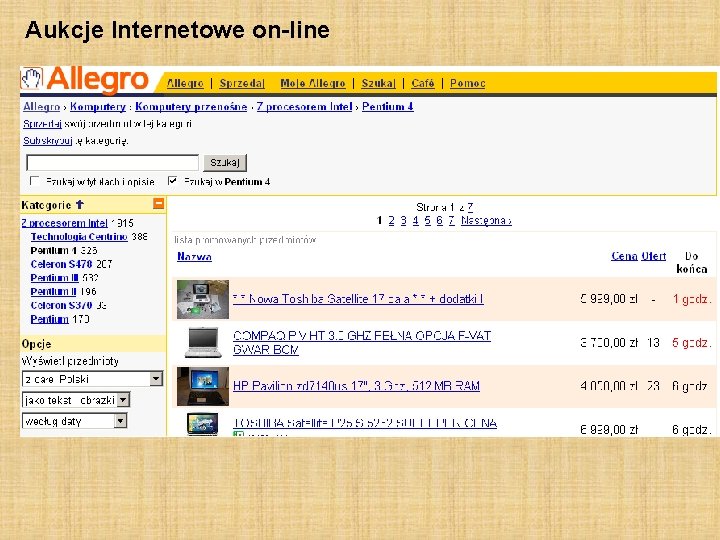
Task: Select Technologia Centrino category
Action: click(79, 236)
